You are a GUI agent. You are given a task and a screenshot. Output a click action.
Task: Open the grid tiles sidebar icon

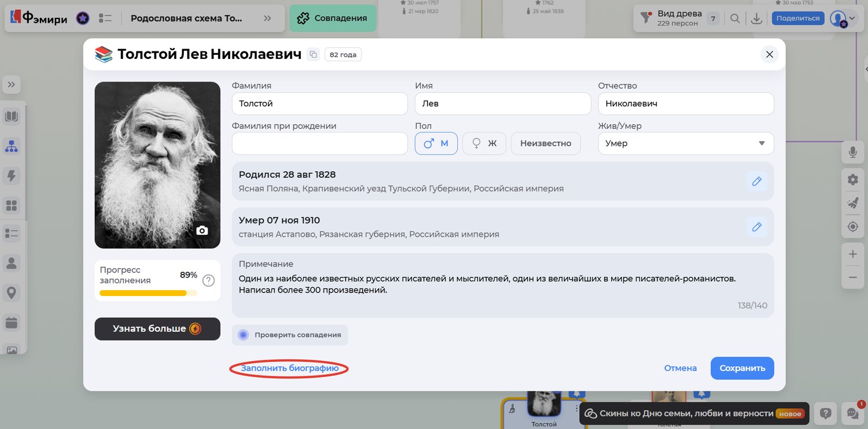tap(12, 205)
